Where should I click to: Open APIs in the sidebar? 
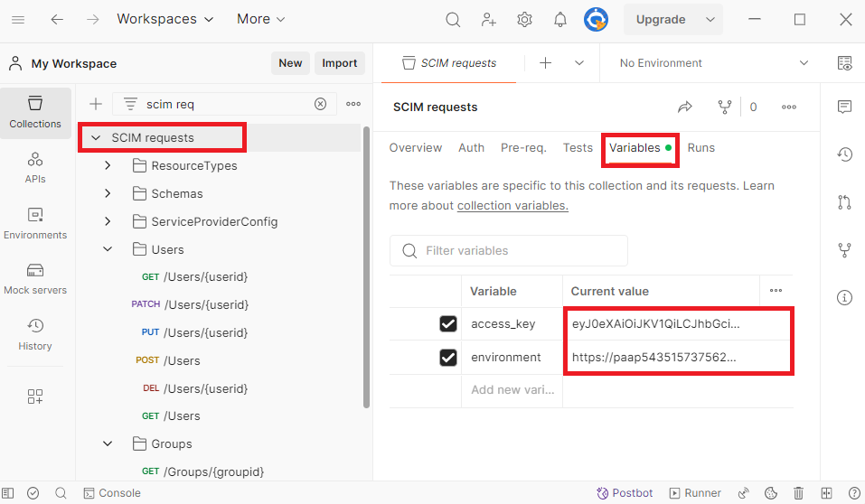click(35, 168)
